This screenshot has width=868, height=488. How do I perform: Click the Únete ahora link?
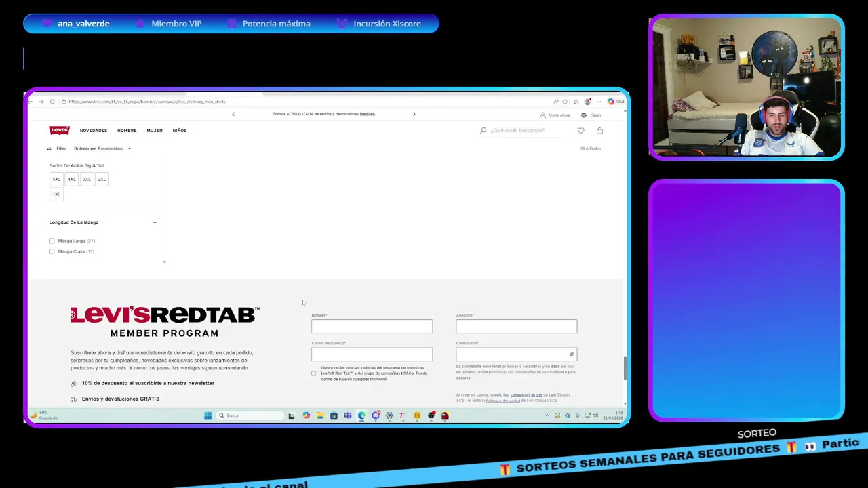point(559,115)
